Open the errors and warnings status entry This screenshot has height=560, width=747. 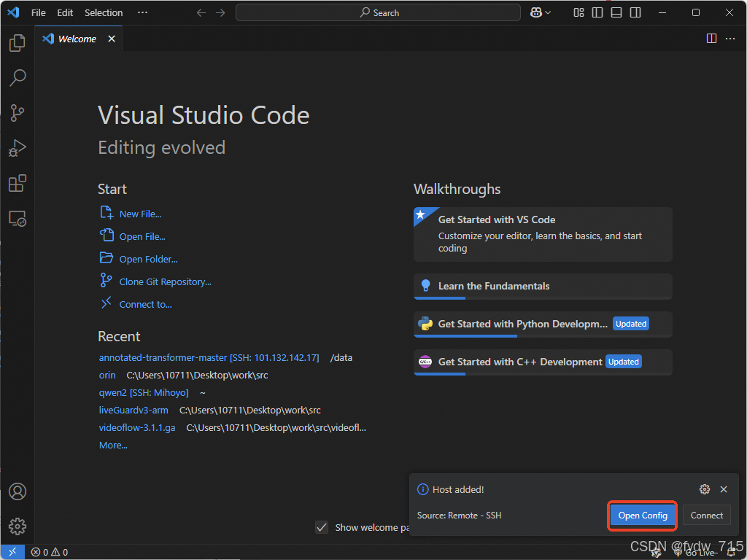(x=49, y=553)
